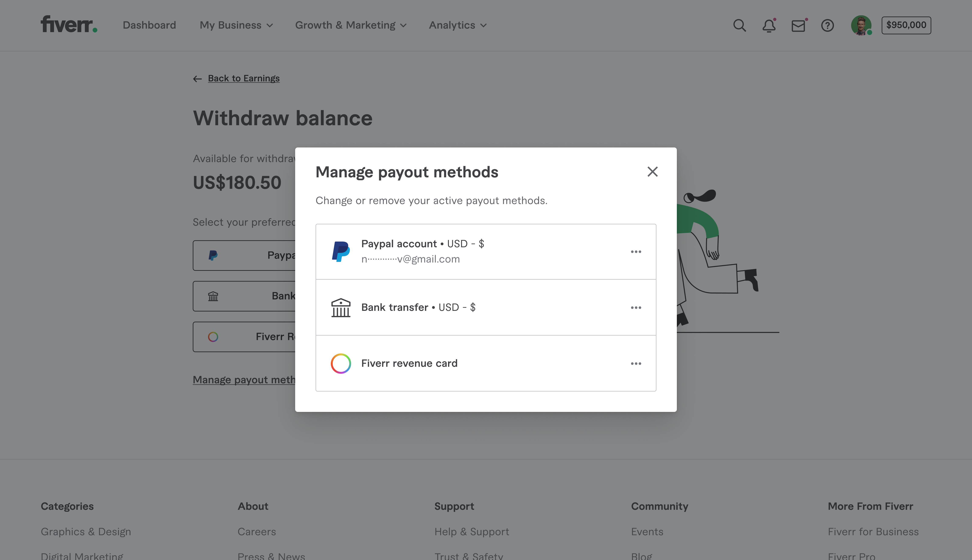Click the $950,000 balance display button

click(x=905, y=25)
